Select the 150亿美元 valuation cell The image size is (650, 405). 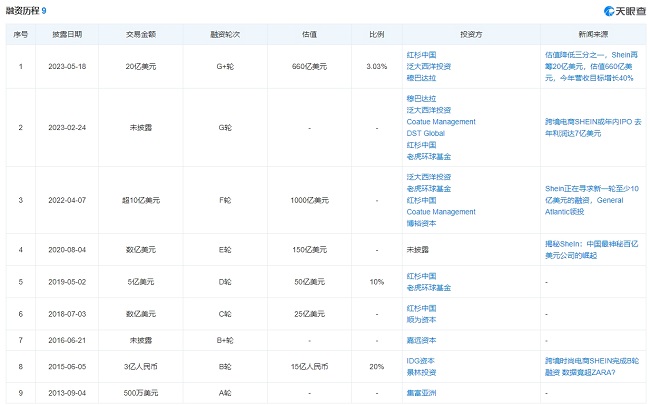coord(310,250)
